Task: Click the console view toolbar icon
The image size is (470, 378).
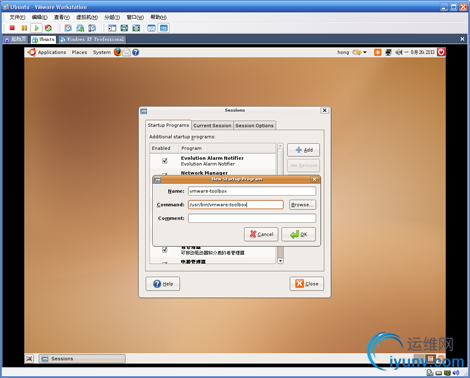Action: click(x=163, y=28)
